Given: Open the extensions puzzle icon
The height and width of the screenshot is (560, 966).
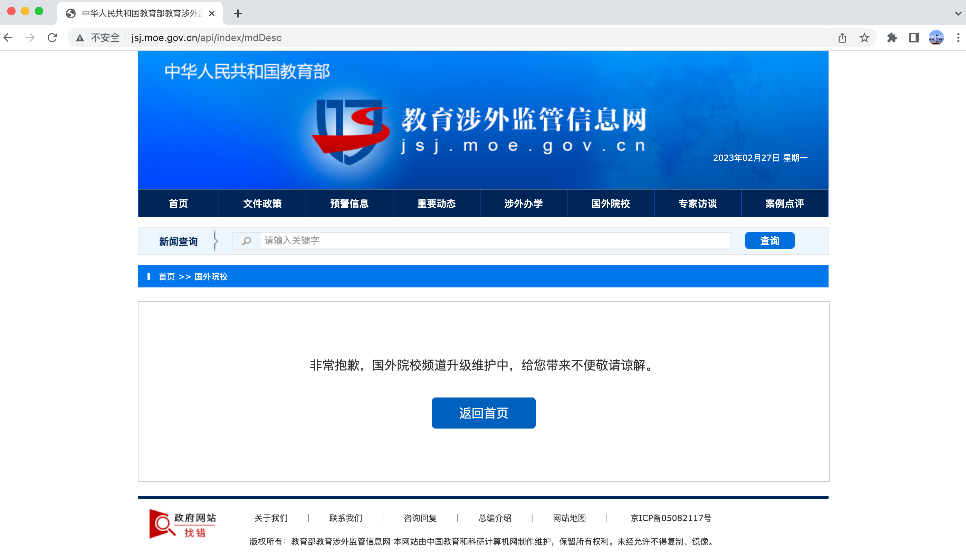Looking at the screenshot, I should click(x=892, y=38).
